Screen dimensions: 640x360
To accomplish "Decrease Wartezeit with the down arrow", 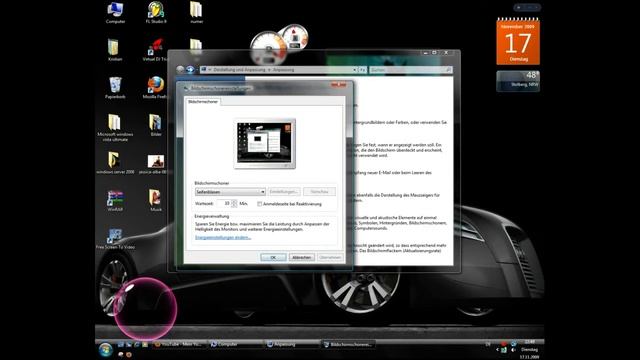I will coord(234,205).
